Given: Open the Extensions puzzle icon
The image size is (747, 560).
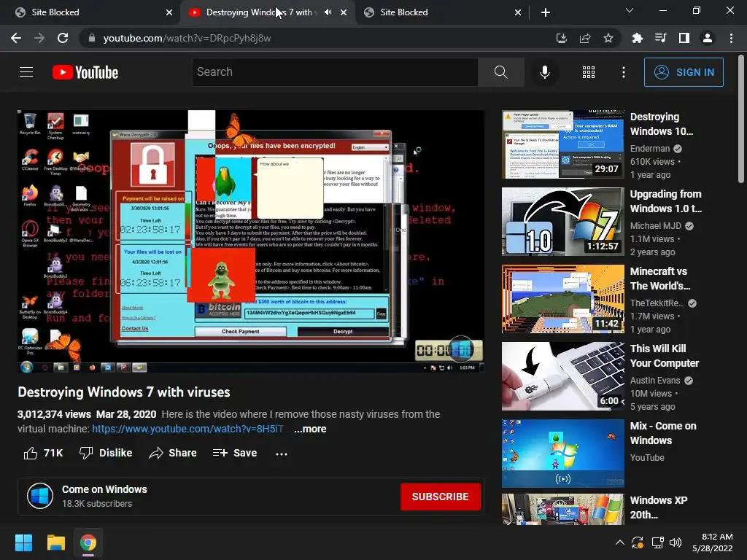Looking at the screenshot, I should tap(637, 38).
